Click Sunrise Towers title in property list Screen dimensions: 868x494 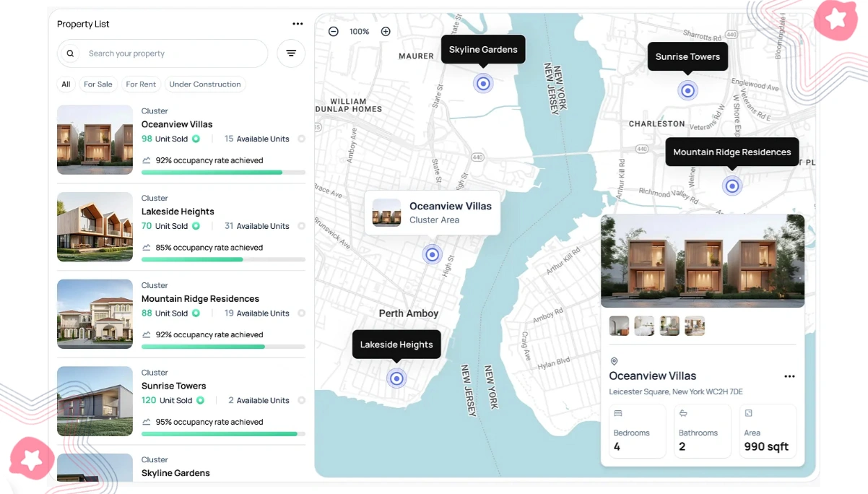[174, 386]
